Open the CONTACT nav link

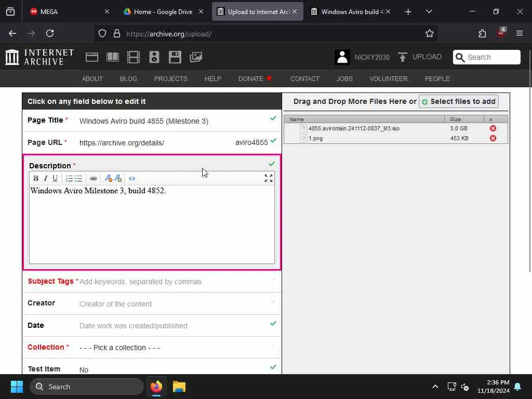click(305, 79)
